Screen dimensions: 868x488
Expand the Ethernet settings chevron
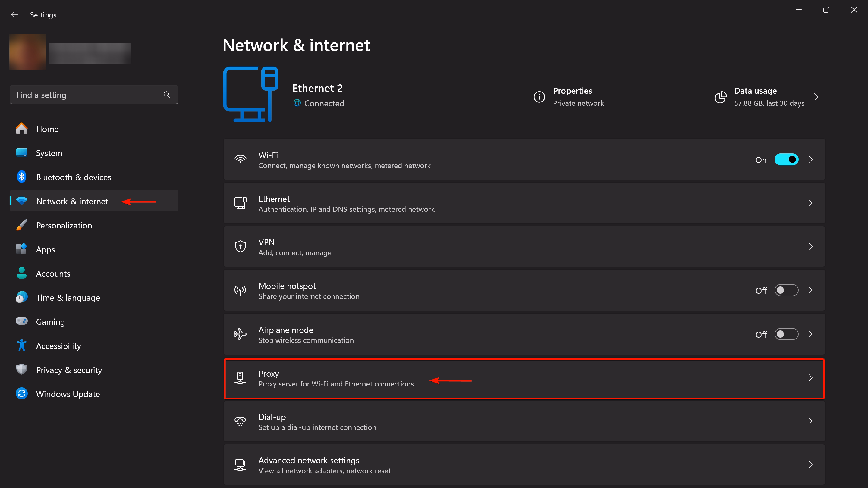pos(811,203)
